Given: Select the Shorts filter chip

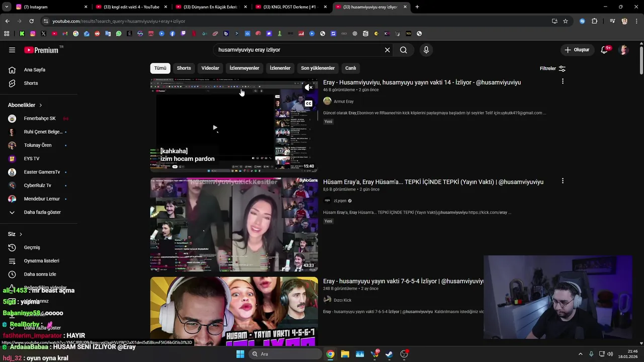Looking at the screenshot, I should [x=184, y=68].
